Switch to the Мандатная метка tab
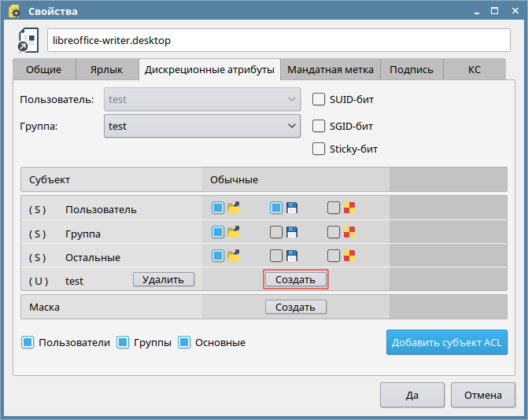This screenshot has width=528, height=420. point(330,69)
